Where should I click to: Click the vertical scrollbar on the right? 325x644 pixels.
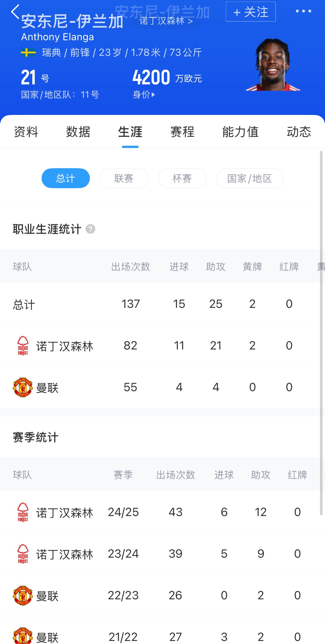click(x=321, y=333)
